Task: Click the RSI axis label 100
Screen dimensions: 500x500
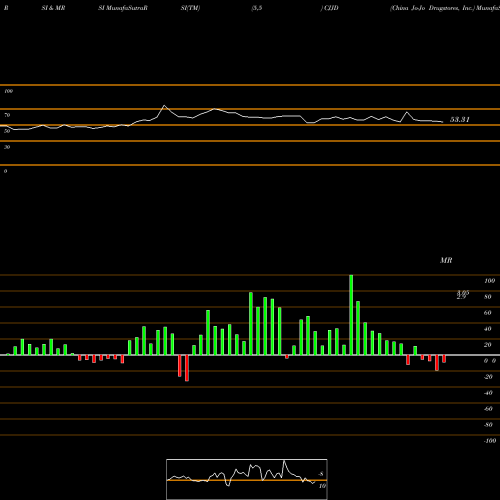Action: tap(8, 91)
